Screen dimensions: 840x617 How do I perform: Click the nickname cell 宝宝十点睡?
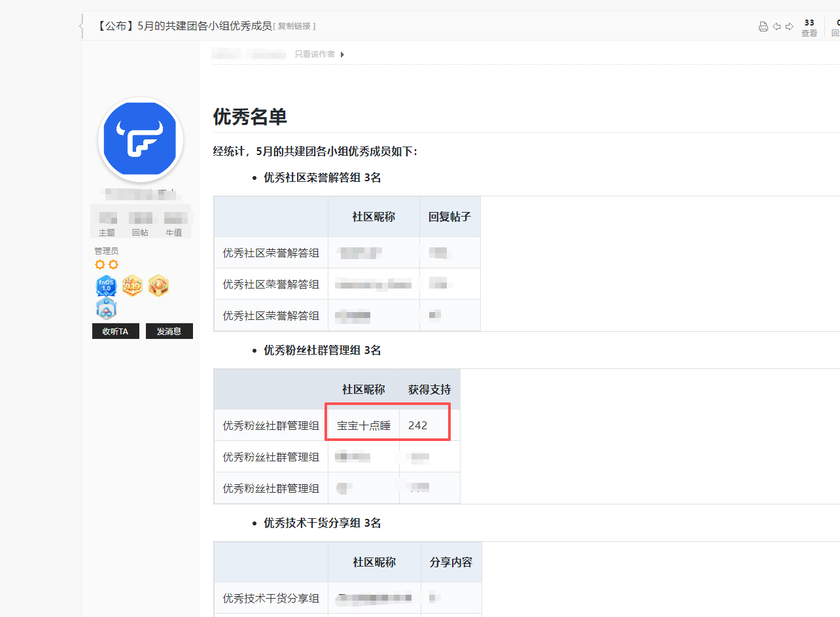coord(364,425)
